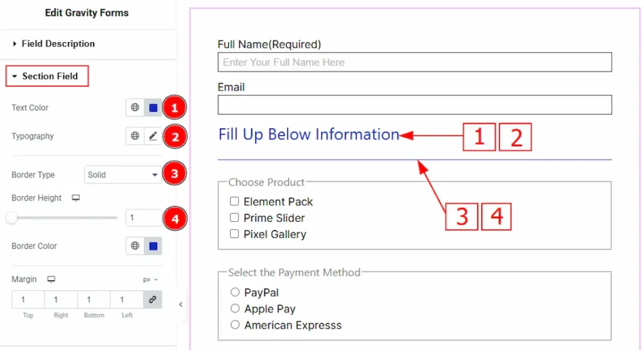Screen dimensions: 644x350
Task: Check the Pixel Gallery checkbox
Action: pos(235,234)
